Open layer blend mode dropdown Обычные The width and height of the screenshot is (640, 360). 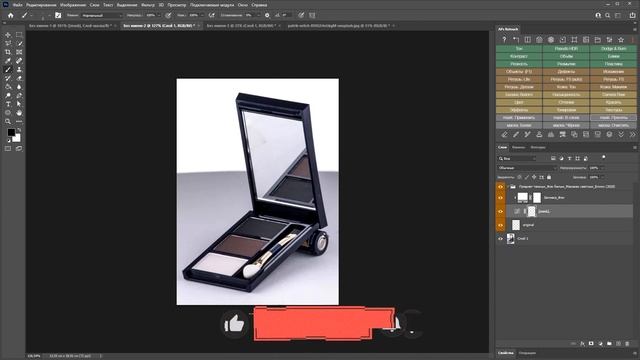coord(527,168)
